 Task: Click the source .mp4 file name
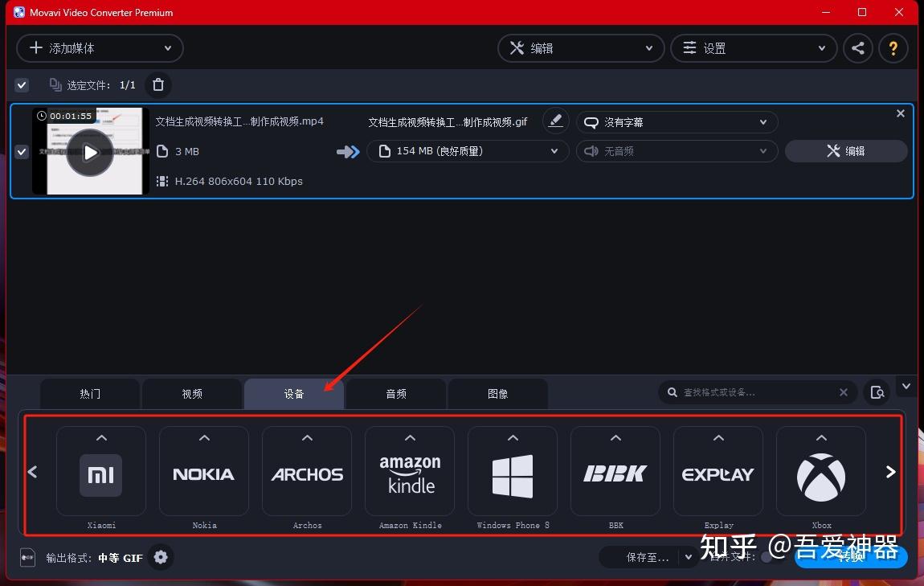click(x=239, y=121)
